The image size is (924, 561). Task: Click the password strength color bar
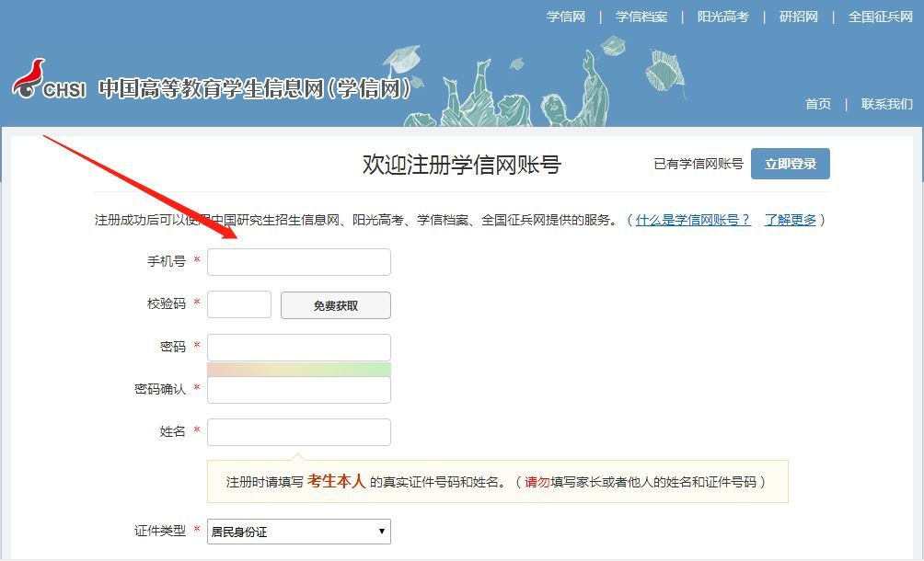[x=299, y=369]
